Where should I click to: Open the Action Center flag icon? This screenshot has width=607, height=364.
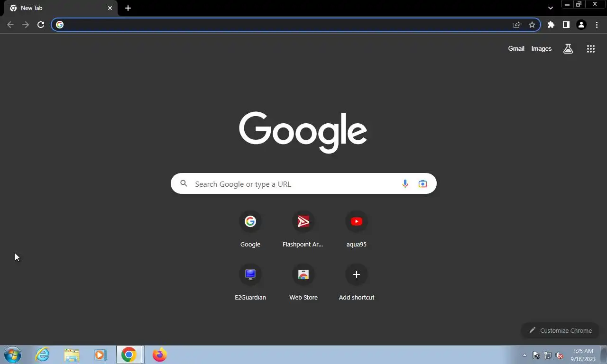point(536,355)
